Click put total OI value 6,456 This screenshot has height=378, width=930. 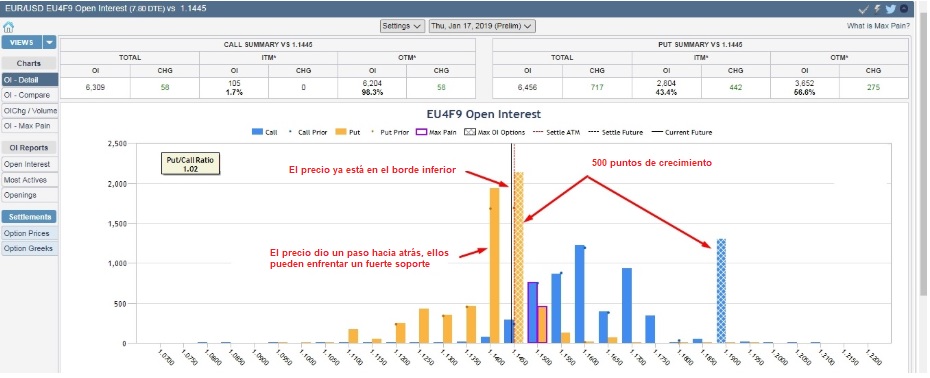(x=527, y=88)
